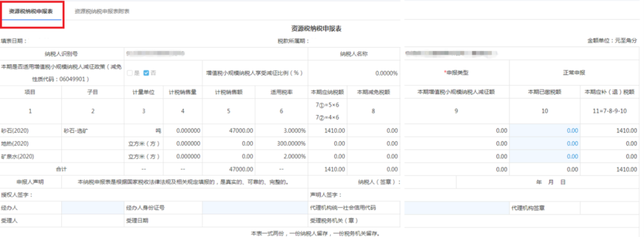
Task: Click the 计税销售量 column header
Action: coord(183,92)
